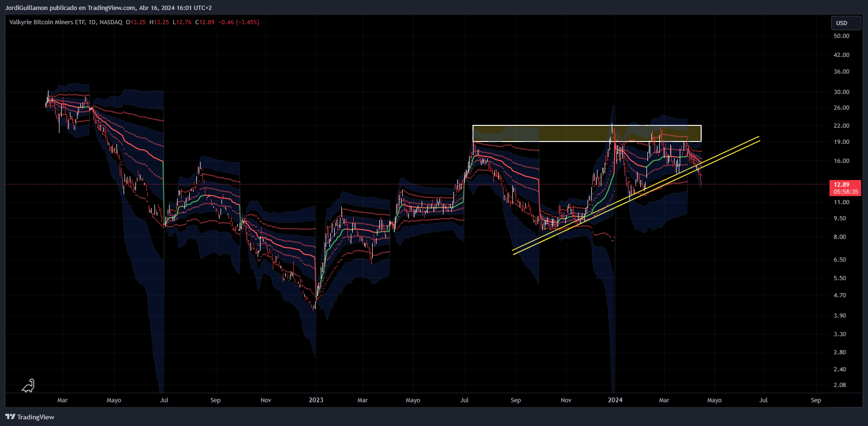Click the O13.25 open value in header
The height and width of the screenshot is (426, 868).
(136, 22)
